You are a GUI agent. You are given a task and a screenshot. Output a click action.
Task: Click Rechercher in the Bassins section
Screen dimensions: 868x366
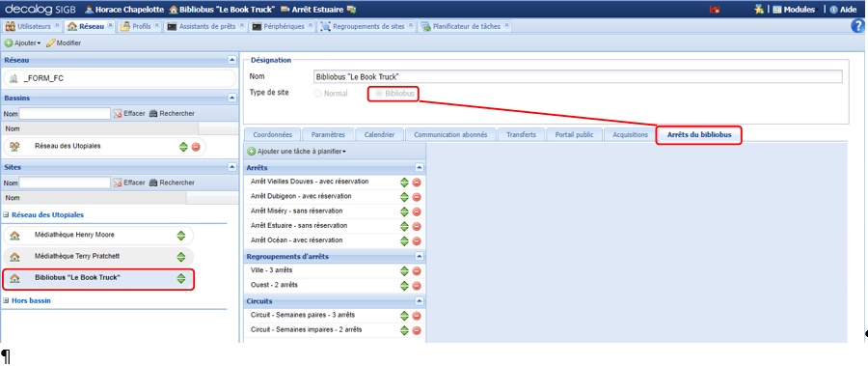(x=173, y=113)
